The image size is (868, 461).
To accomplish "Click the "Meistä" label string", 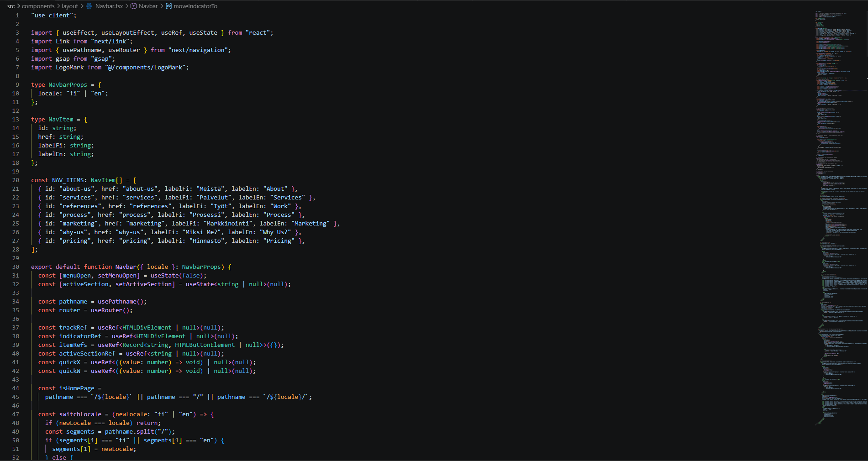I will coord(210,189).
